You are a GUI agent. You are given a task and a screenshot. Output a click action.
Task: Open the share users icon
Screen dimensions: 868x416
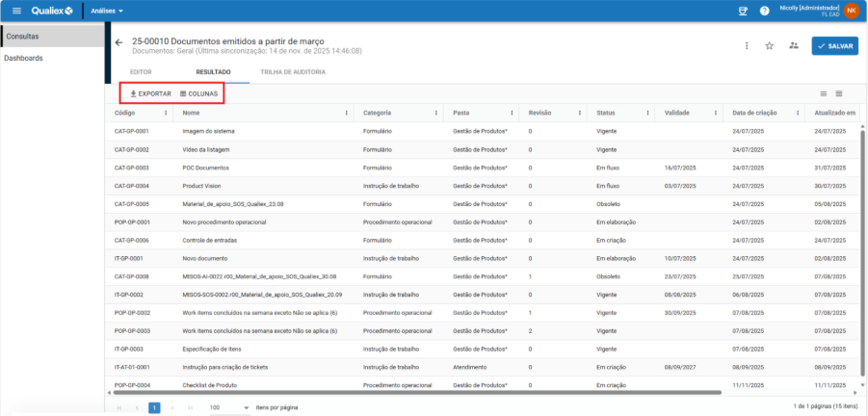[x=794, y=45]
